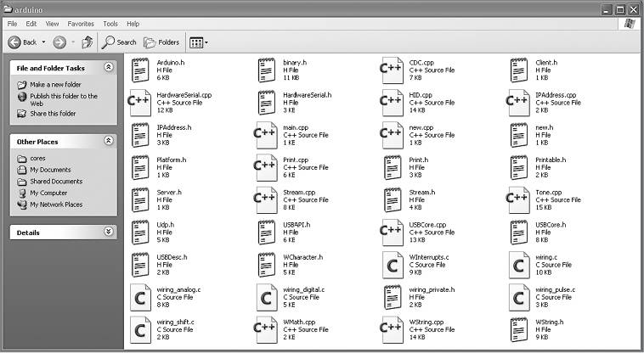Select the Arduino.h file icon

pos(140,70)
